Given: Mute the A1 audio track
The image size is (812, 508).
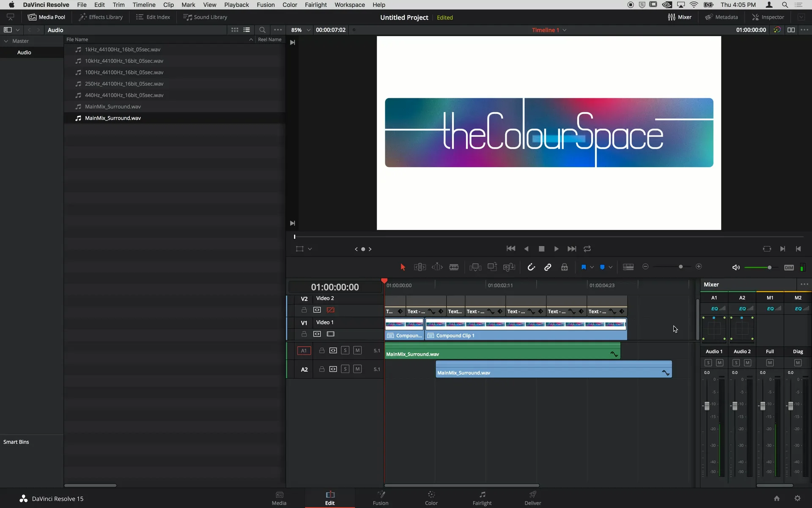Looking at the screenshot, I should 358,351.
